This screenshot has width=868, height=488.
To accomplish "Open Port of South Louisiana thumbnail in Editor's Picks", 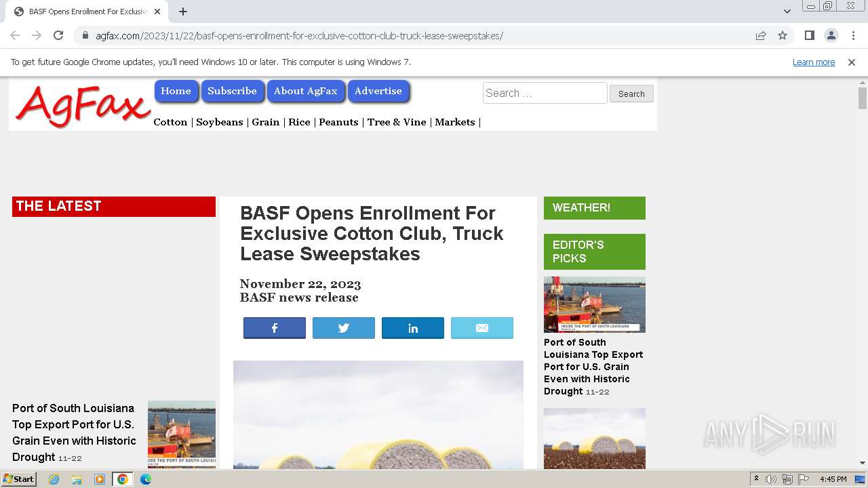I will [595, 304].
